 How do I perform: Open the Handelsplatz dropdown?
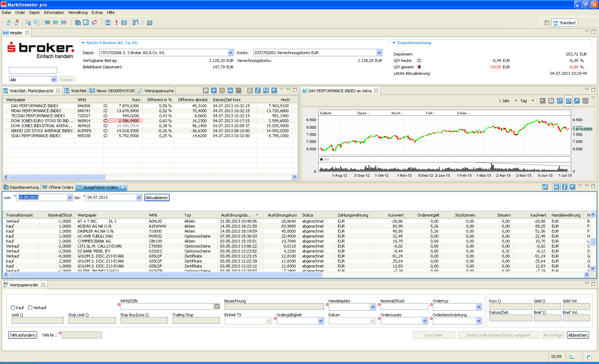tap(373, 307)
